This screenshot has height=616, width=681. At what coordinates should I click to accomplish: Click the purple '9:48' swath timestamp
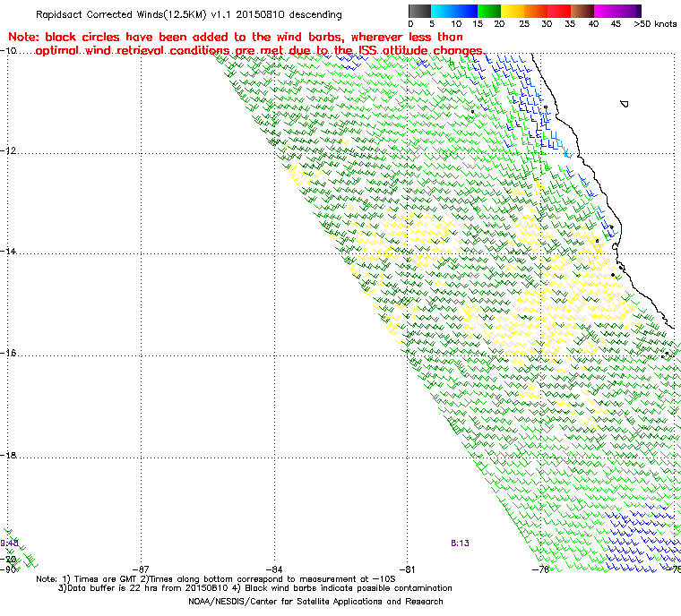(x=9, y=543)
